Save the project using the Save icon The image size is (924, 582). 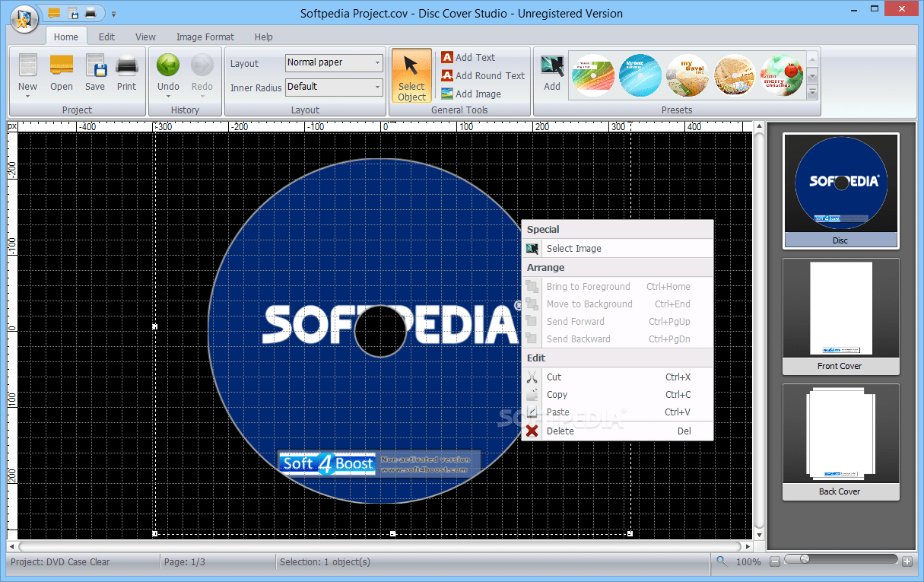[x=94, y=72]
